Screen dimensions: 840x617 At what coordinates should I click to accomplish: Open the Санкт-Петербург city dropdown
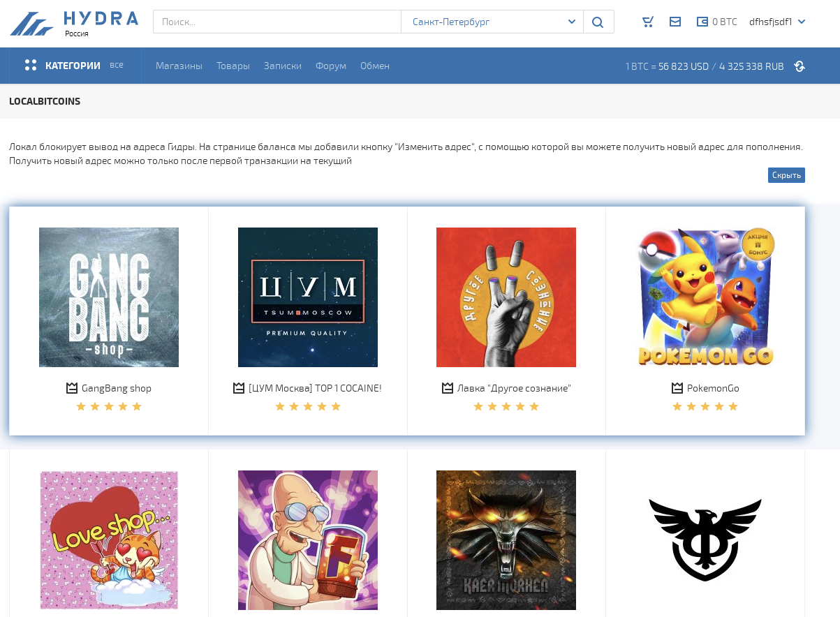coord(492,22)
